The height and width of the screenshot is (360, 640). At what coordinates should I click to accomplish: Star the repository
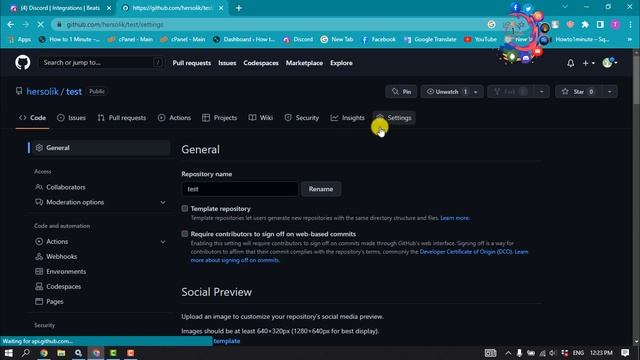tap(578, 92)
